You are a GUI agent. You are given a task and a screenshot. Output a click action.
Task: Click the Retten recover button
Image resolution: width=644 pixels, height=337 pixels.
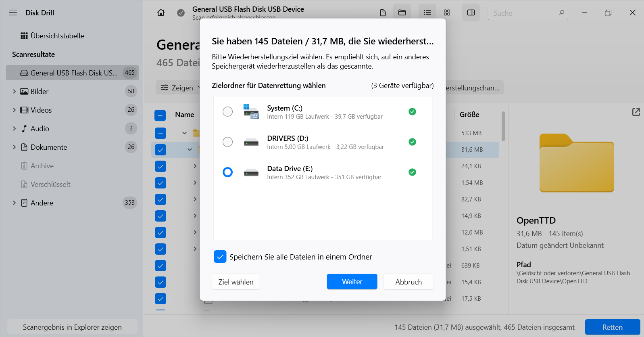point(613,327)
